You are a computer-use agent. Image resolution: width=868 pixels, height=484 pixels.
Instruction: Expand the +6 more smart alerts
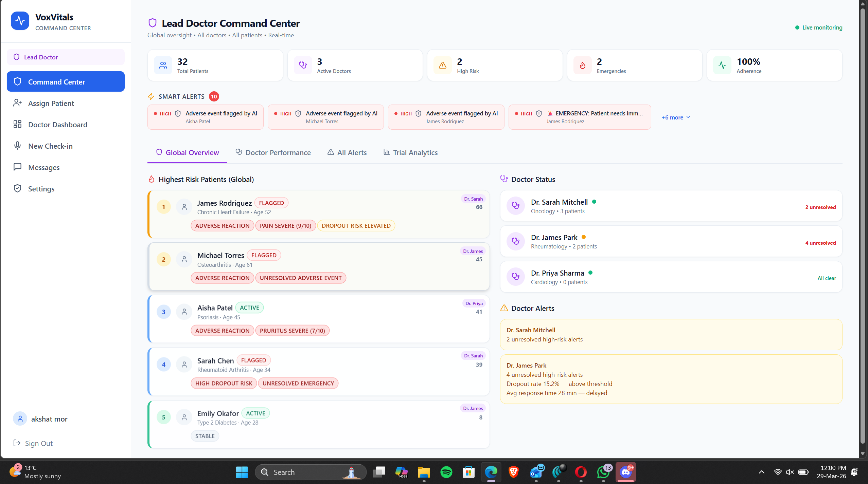coord(675,117)
